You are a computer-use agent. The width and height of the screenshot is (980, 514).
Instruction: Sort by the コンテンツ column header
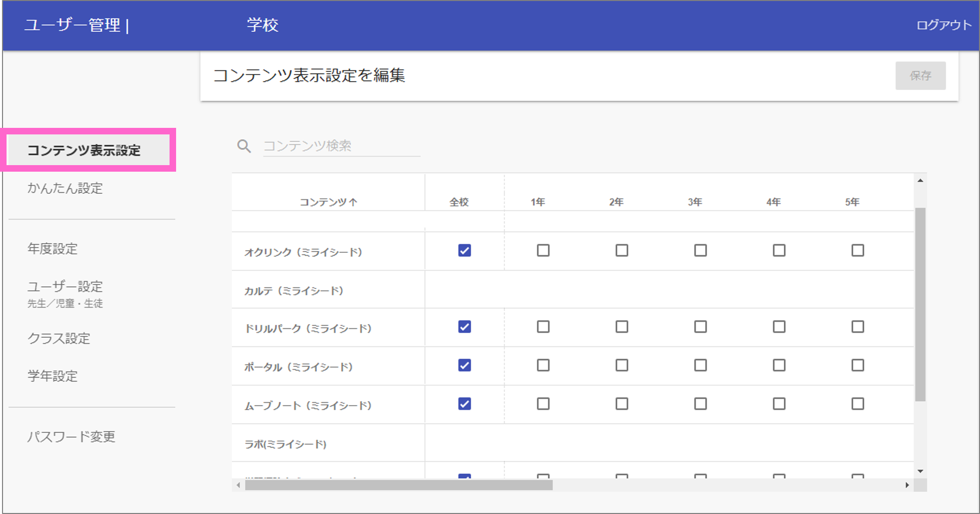[x=328, y=201]
